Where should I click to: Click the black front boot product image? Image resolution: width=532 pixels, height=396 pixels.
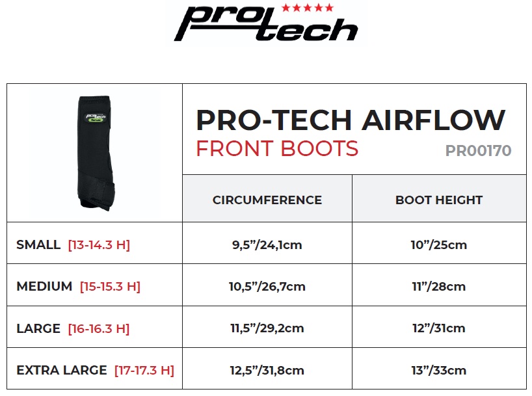(x=94, y=153)
